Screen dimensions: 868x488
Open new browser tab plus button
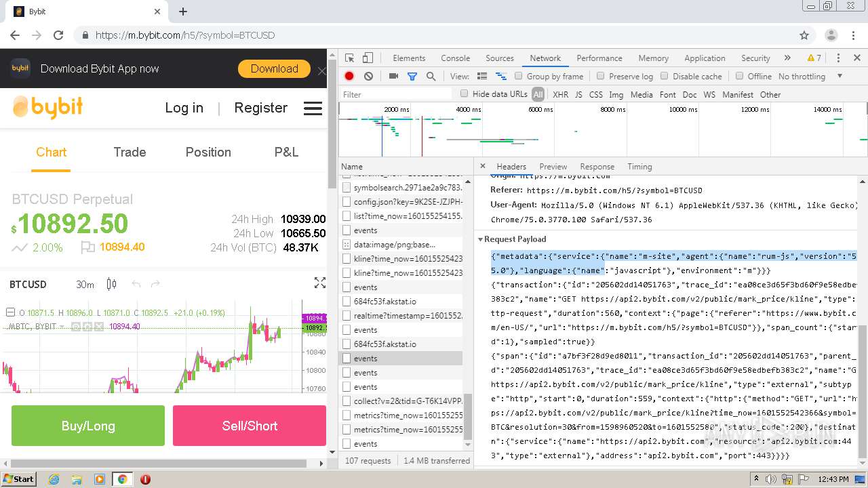(x=183, y=12)
